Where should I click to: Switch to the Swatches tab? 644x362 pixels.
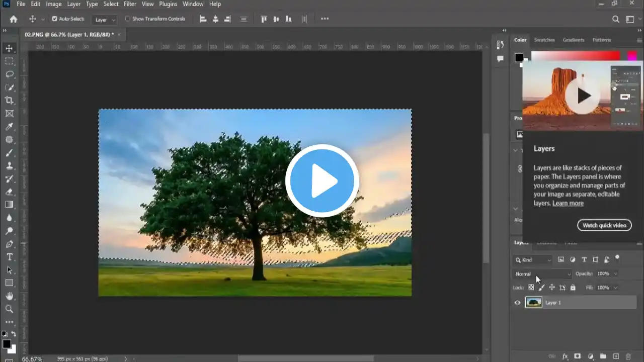544,40
